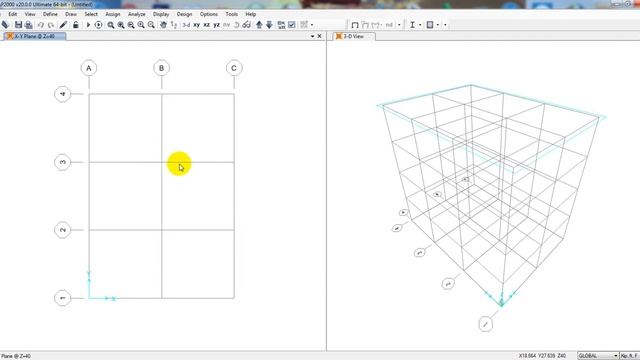Open the display options dropdown arrow after the checkbox icon

312,25
